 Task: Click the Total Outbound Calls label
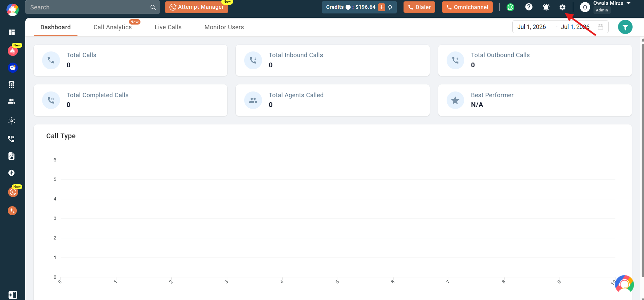[500, 55]
